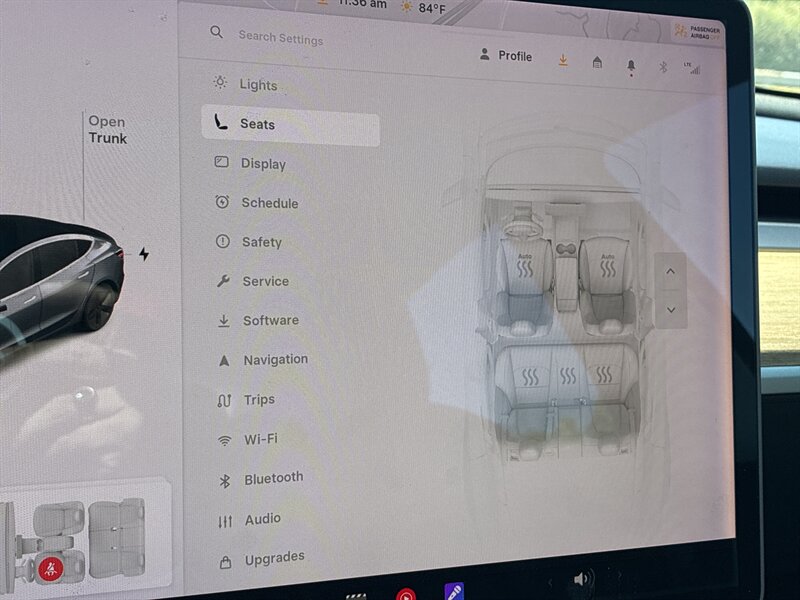Focus the Search Settings field
Image resolution: width=800 pixels, height=600 pixels.
point(281,37)
